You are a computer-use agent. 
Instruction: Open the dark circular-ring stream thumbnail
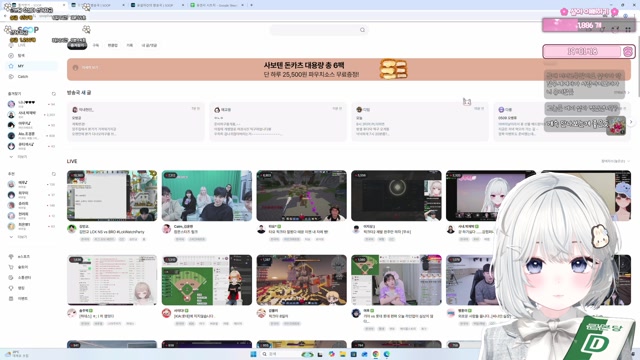click(396, 196)
